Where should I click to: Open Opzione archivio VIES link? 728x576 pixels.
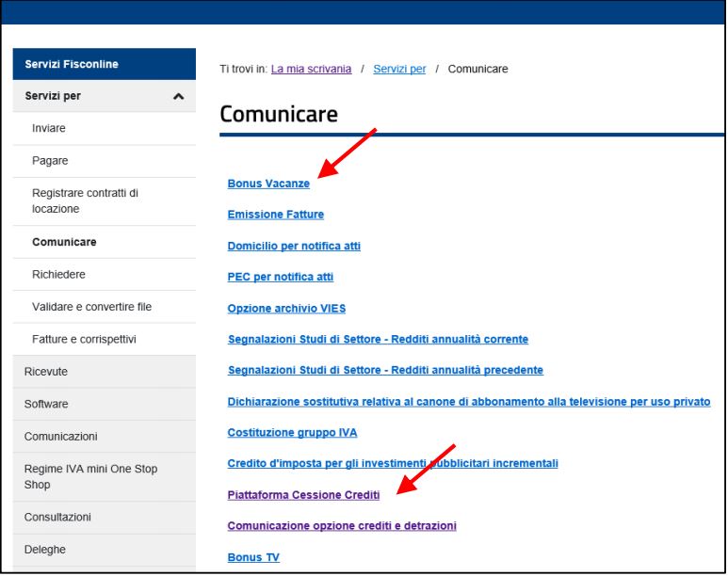pyautogui.click(x=286, y=309)
